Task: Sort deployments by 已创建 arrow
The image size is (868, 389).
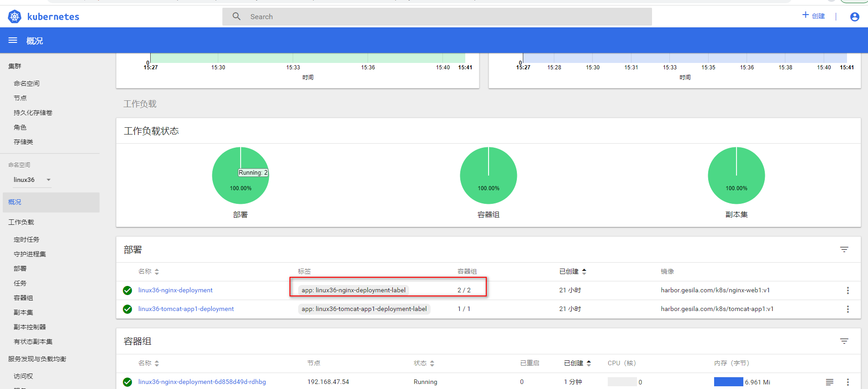Action: (x=584, y=272)
